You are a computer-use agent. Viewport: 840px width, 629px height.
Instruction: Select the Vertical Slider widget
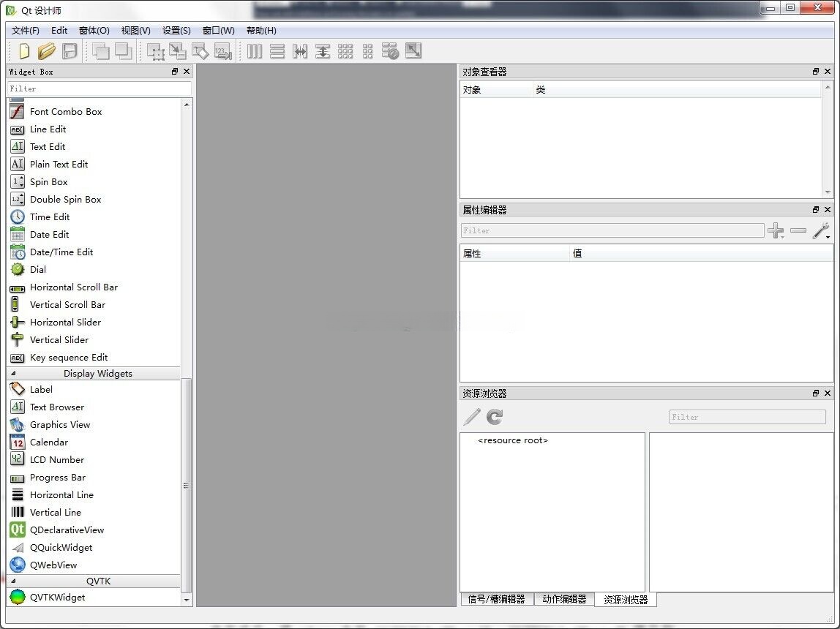pos(94,339)
